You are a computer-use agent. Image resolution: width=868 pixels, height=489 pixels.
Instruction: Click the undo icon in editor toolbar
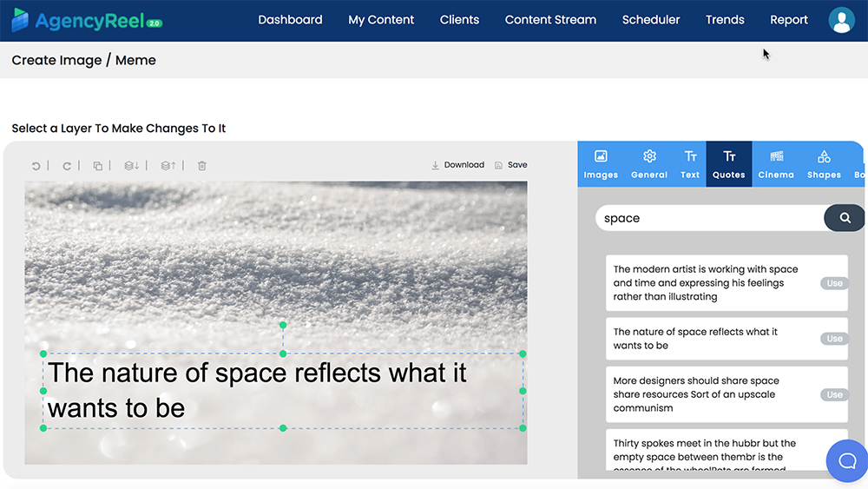pos(36,166)
